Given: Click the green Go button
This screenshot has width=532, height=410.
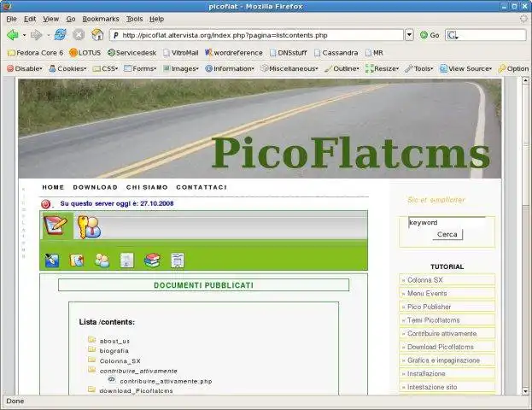Looking at the screenshot, I should click(x=430, y=35).
